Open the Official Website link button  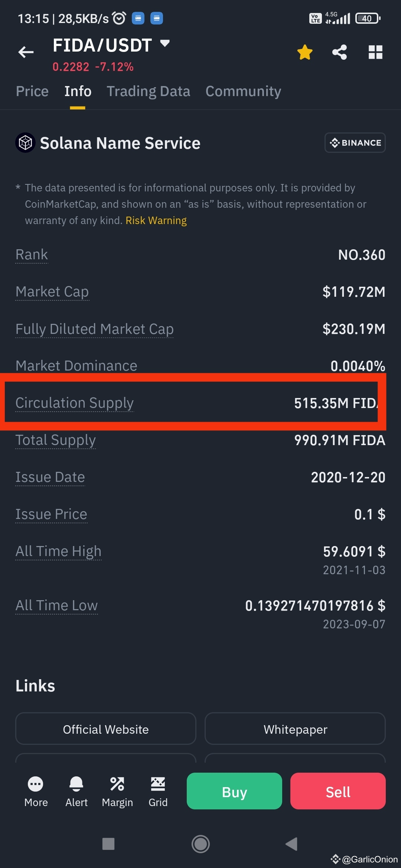[106, 729]
